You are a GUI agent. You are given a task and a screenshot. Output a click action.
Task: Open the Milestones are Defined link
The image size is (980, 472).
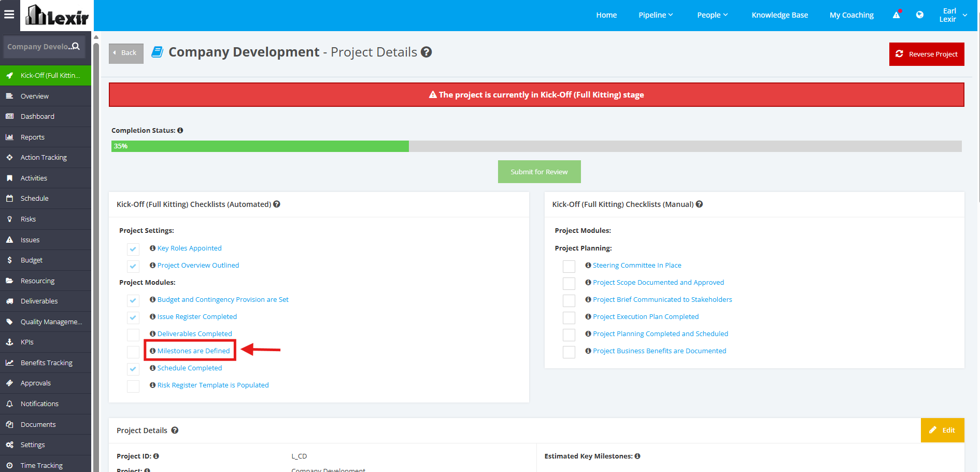coord(193,351)
